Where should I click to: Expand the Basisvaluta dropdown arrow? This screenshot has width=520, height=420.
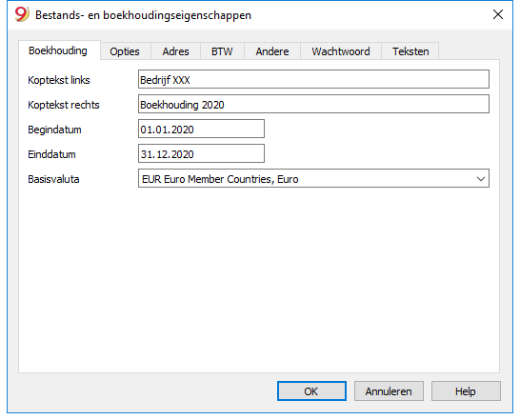[481, 179]
